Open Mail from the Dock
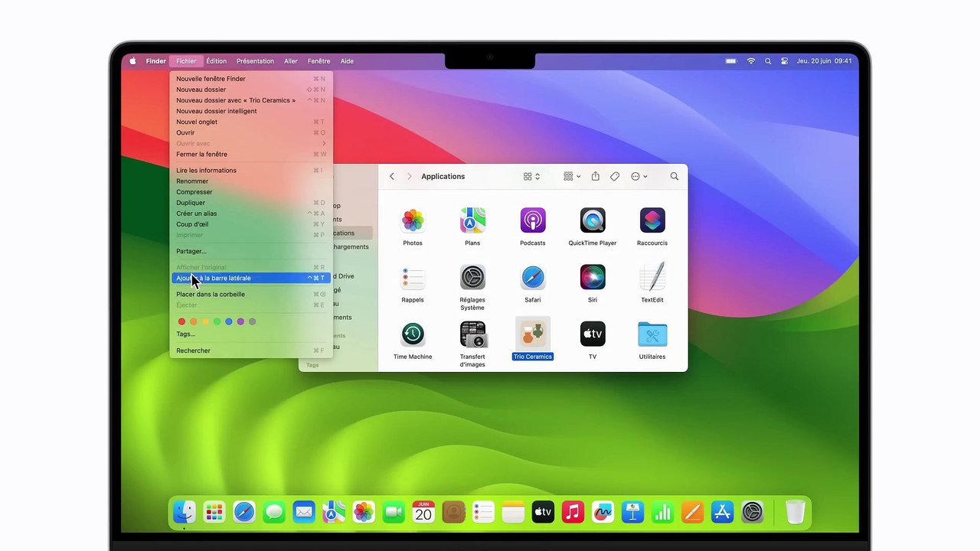The height and width of the screenshot is (551, 980). coord(304,512)
